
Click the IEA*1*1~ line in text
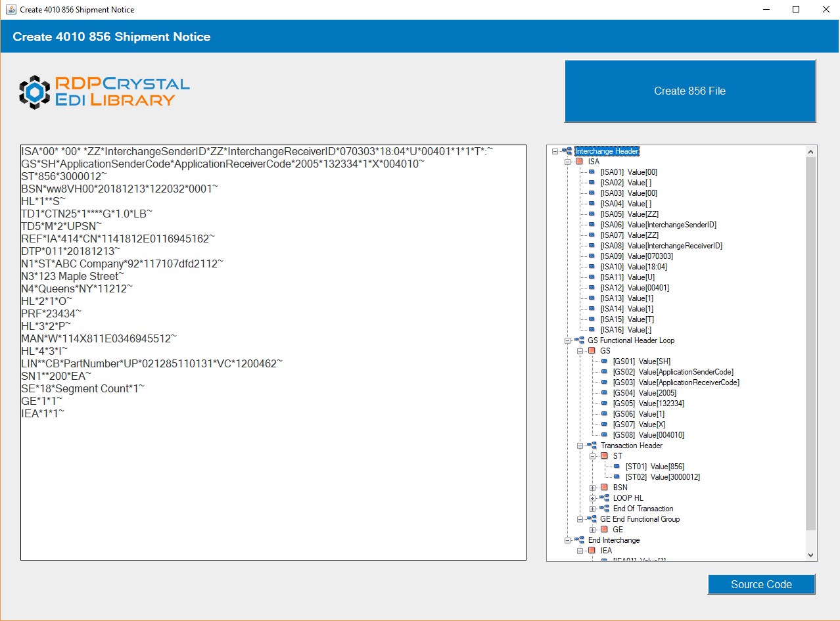pos(43,413)
